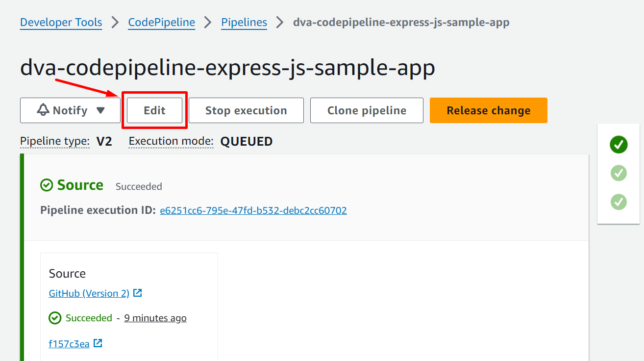The width and height of the screenshot is (644, 361).
Task: Navigate to the Pipelines breadcrumb link
Action: (x=244, y=23)
